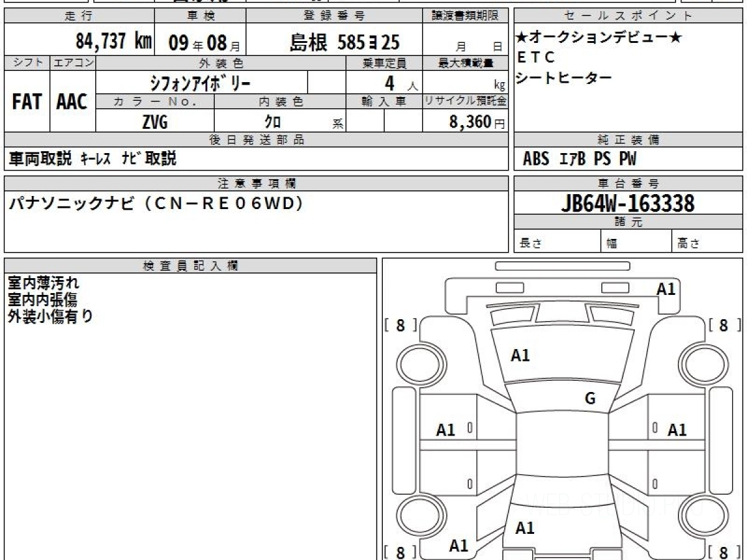Viewport: 747px width, 560px height.
Task: Click the 乗車定員 header
Action: click(384, 63)
